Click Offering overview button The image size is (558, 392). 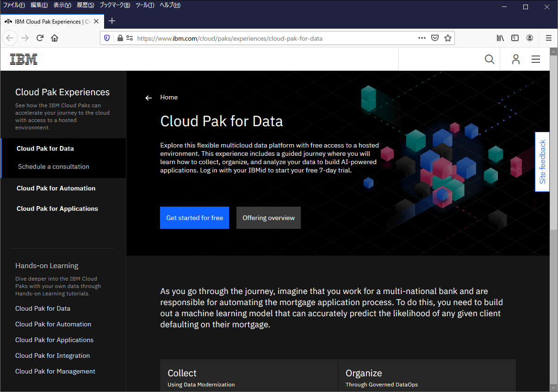(268, 218)
